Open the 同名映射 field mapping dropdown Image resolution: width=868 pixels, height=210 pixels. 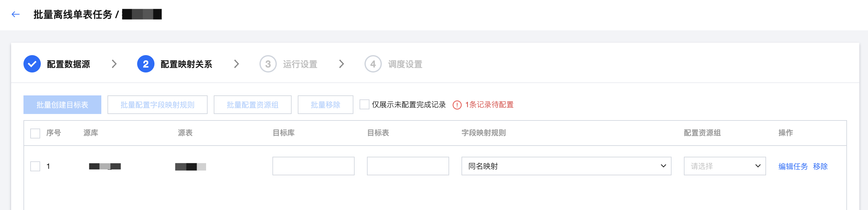[x=566, y=166]
